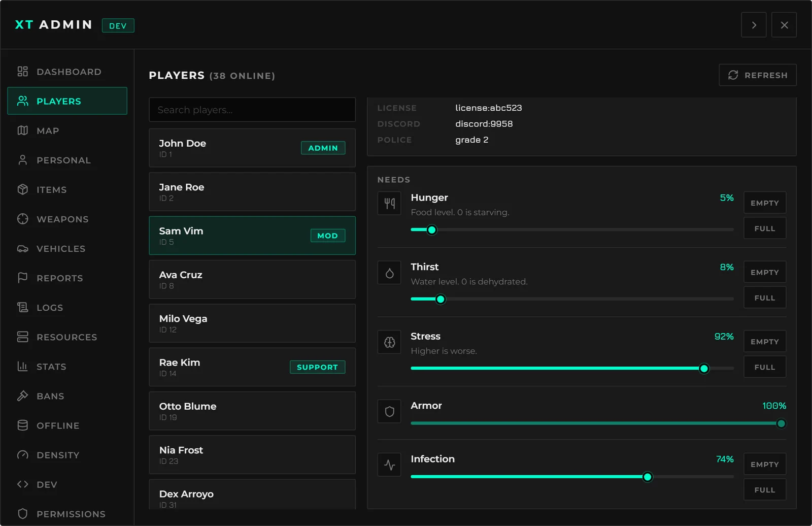Click the Players people icon in sidebar
This screenshot has height=526, width=812.
pyautogui.click(x=22, y=101)
